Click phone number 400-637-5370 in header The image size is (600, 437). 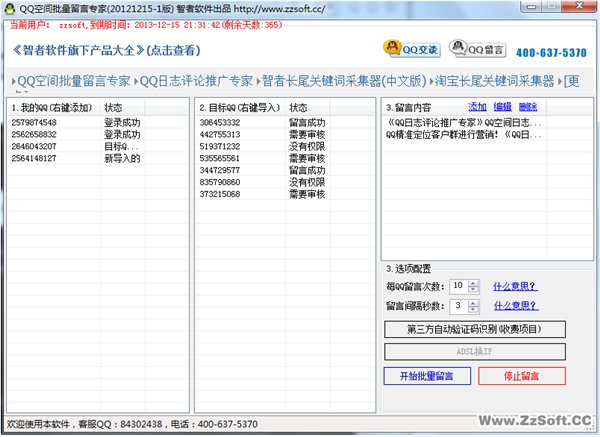tap(551, 52)
